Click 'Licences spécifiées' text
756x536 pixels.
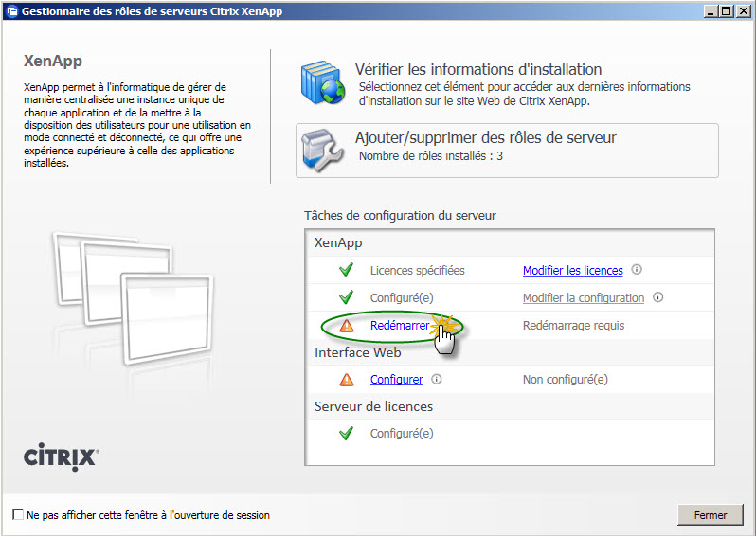pyautogui.click(x=417, y=271)
